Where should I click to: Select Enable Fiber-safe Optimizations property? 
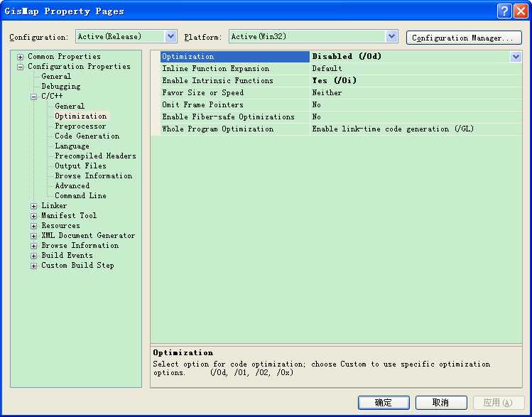pos(235,117)
